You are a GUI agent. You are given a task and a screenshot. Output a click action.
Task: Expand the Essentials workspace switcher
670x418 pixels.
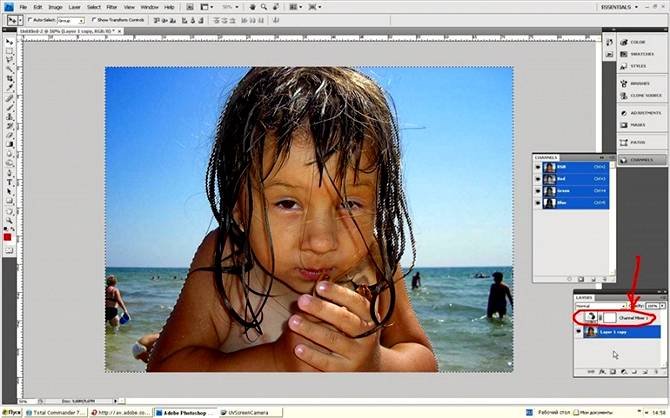tap(627, 7)
